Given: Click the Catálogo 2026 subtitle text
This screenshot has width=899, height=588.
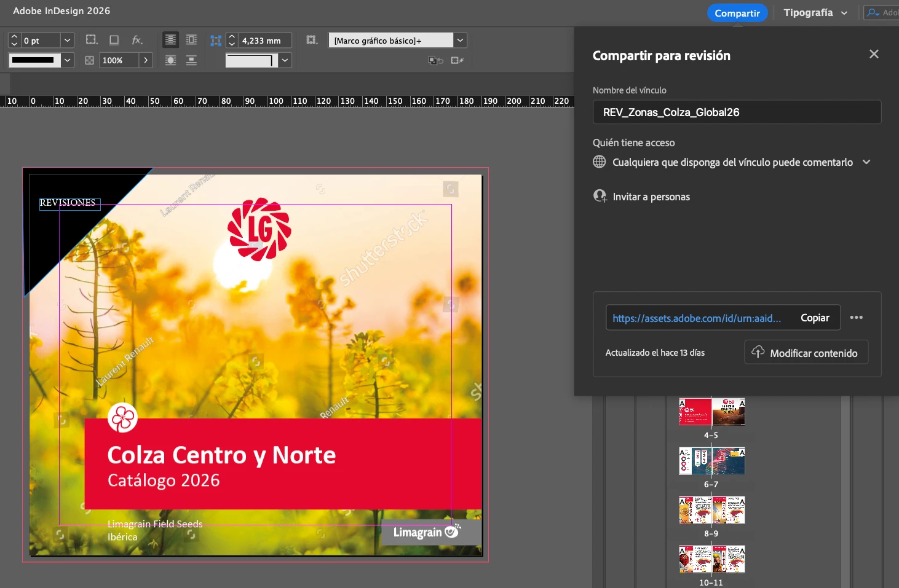Looking at the screenshot, I should [164, 480].
